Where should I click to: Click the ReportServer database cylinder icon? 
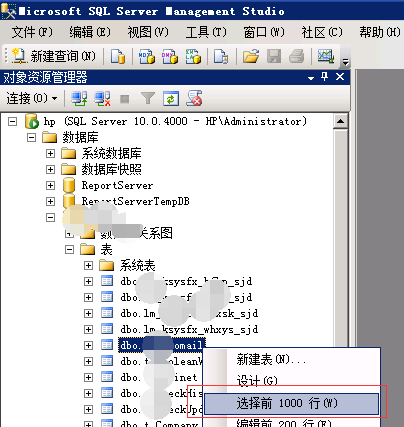(69, 185)
